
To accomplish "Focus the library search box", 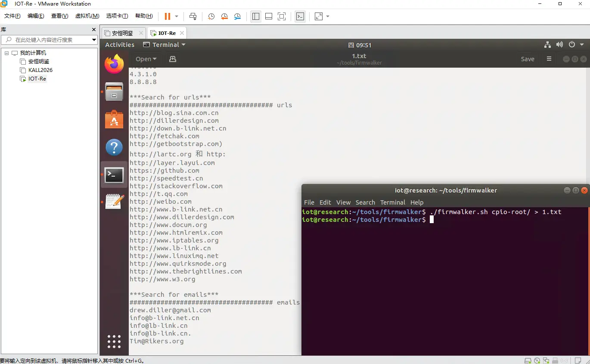I will pyautogui.click(x=46, y=40).
